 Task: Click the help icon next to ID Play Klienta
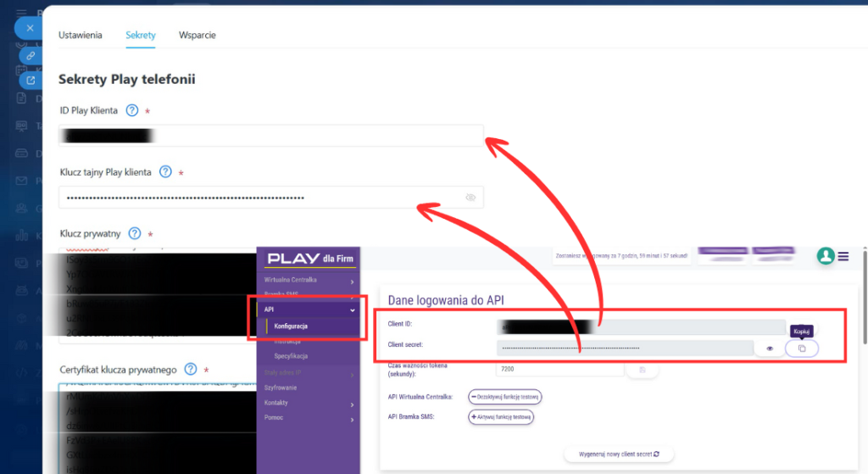[132, 110]
